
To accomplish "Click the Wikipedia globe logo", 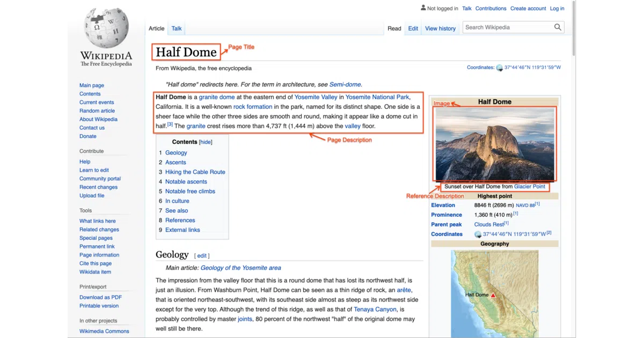I will point(106,27).
